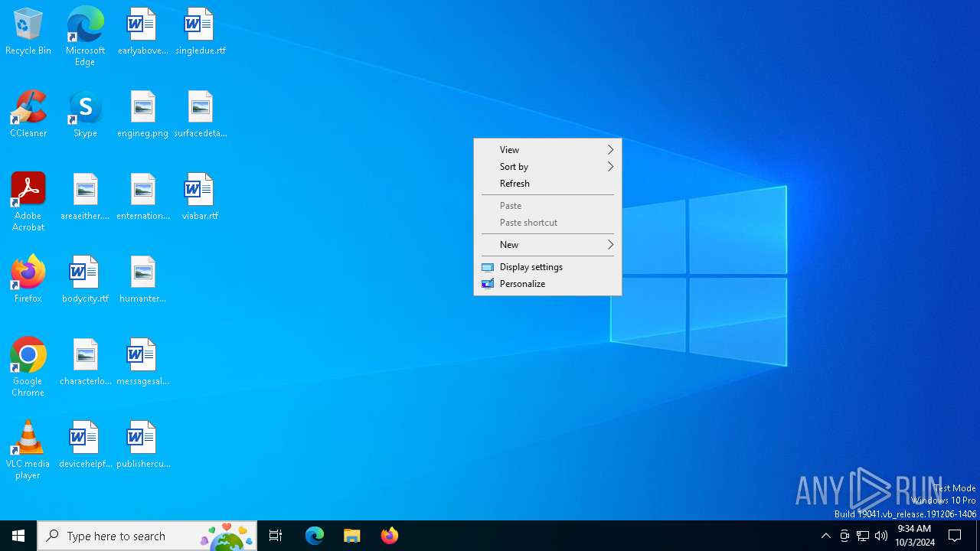The image size is (980, 551).
Task: Expand the New submenu in the context menu
Action: [x=547, y=245]
